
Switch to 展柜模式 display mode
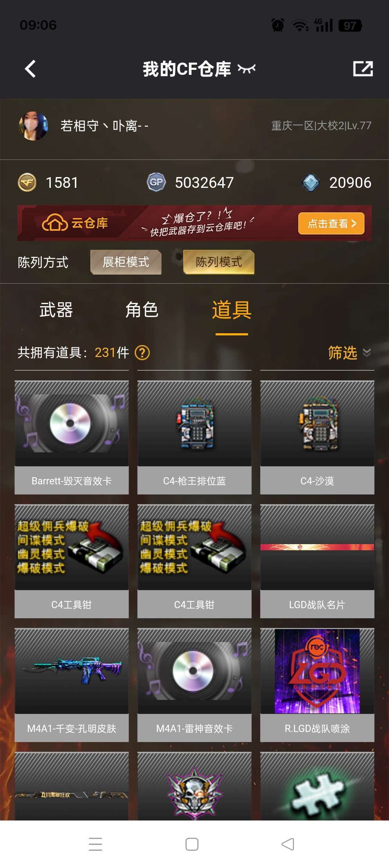126,262
